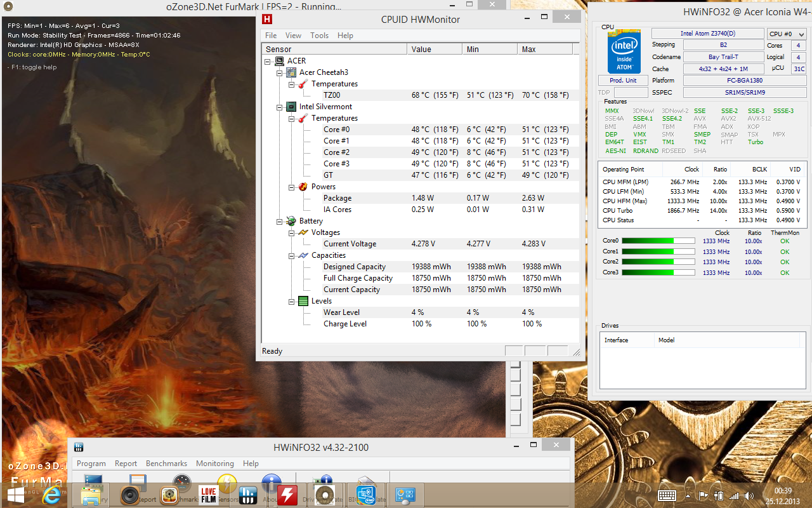
Task: Click the HWMonitor red H title bar icon
Action: (x=267, y=19)
